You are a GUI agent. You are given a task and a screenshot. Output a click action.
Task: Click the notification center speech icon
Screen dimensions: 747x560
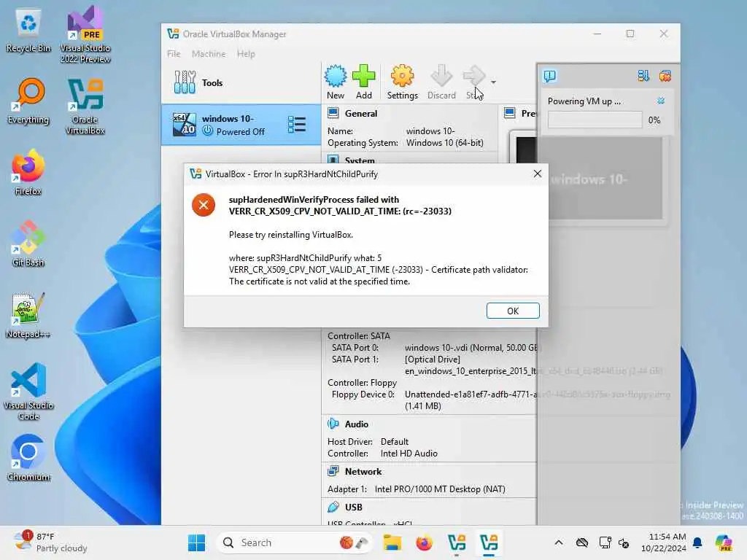[550, 76]
